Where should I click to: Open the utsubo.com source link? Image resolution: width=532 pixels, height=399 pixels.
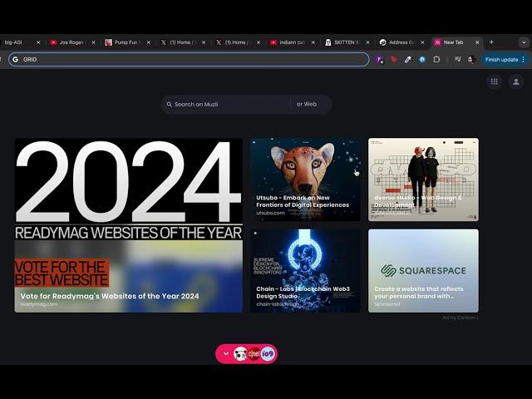click(270, 213)
